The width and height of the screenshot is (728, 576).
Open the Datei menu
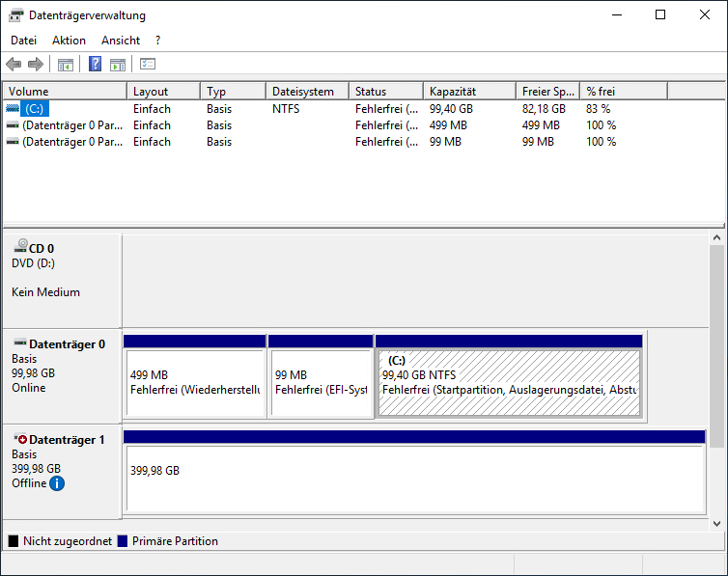[23, 41]
